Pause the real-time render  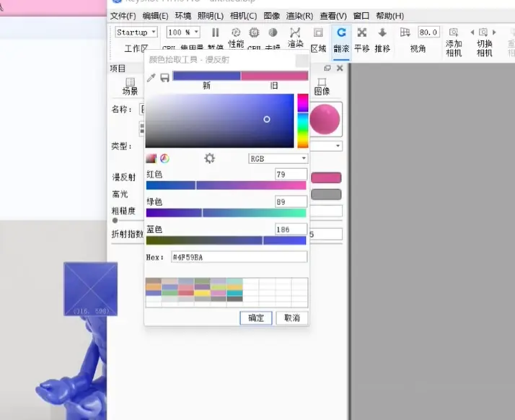[215, 32]
